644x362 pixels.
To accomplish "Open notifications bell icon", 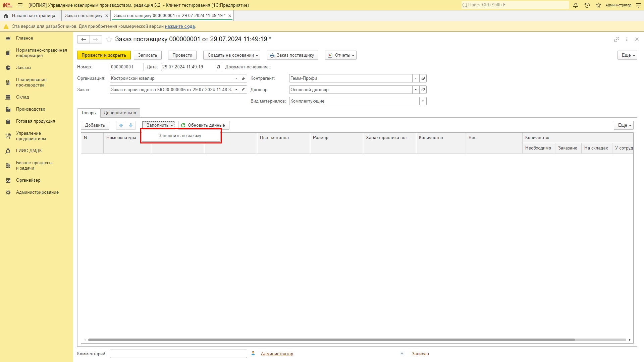I will point(576,5).
